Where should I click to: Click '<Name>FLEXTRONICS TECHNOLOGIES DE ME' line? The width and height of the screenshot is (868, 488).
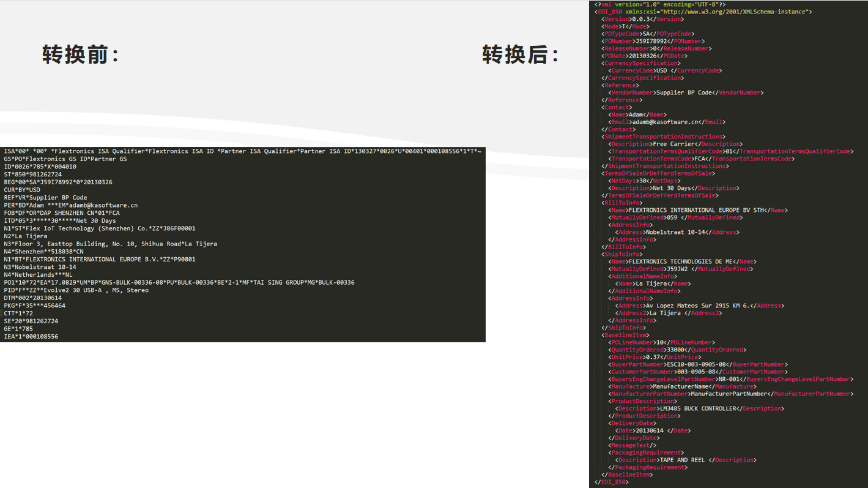683,261
